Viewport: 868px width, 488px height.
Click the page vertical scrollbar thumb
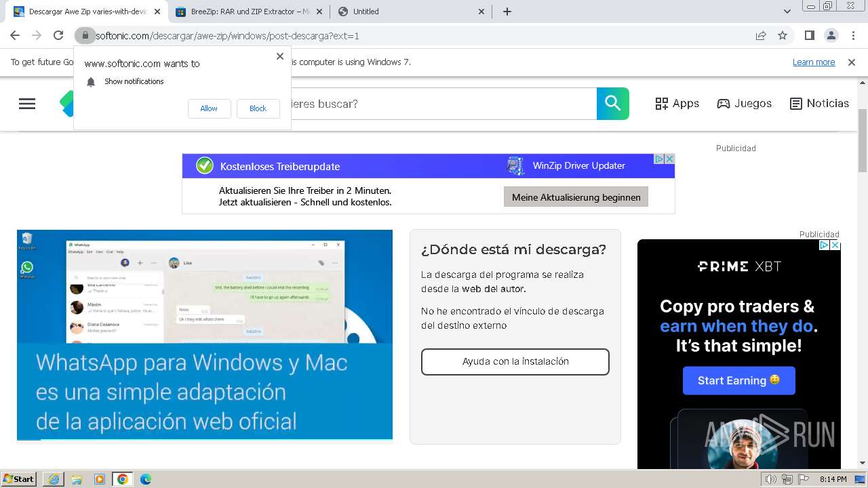(863, 140)
